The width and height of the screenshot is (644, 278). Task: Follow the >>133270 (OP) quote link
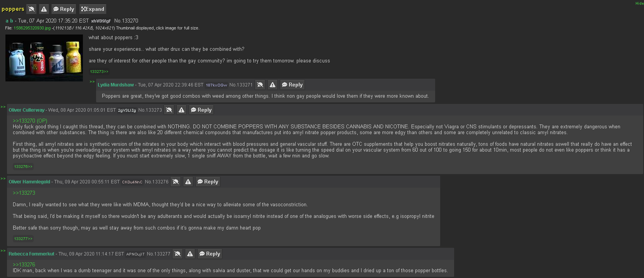pos(30,121)
